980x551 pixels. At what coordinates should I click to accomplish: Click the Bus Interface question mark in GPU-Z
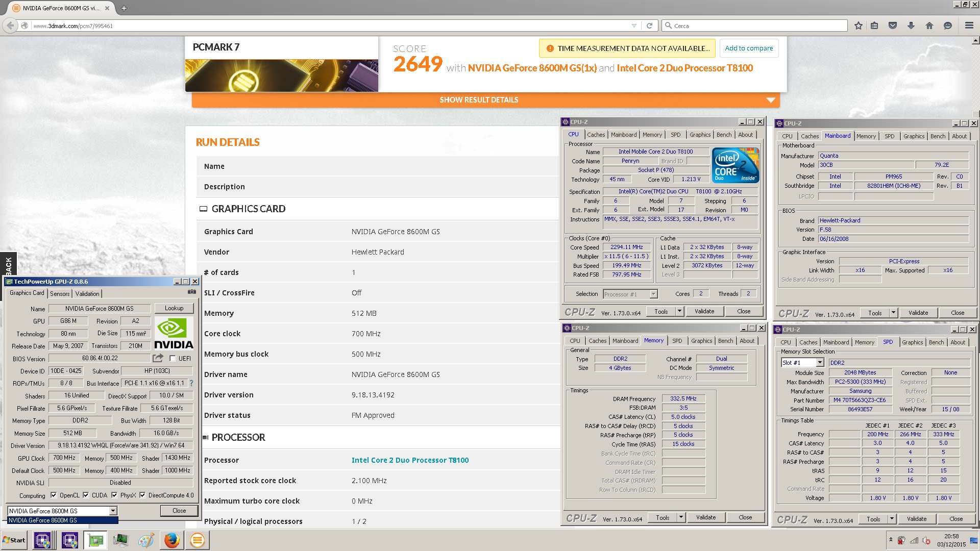pos(191,383)
